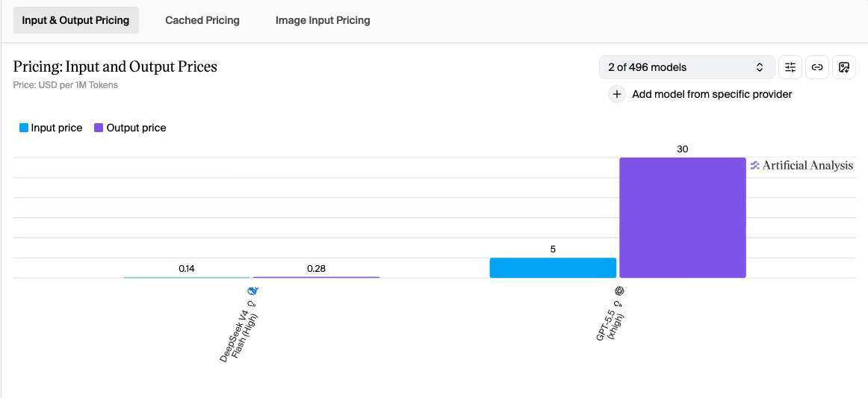This screenshot has height=398, width=868.
Task: Click the OpenAI logo under the GPT-5.5 bars
Action: point(619,290)
